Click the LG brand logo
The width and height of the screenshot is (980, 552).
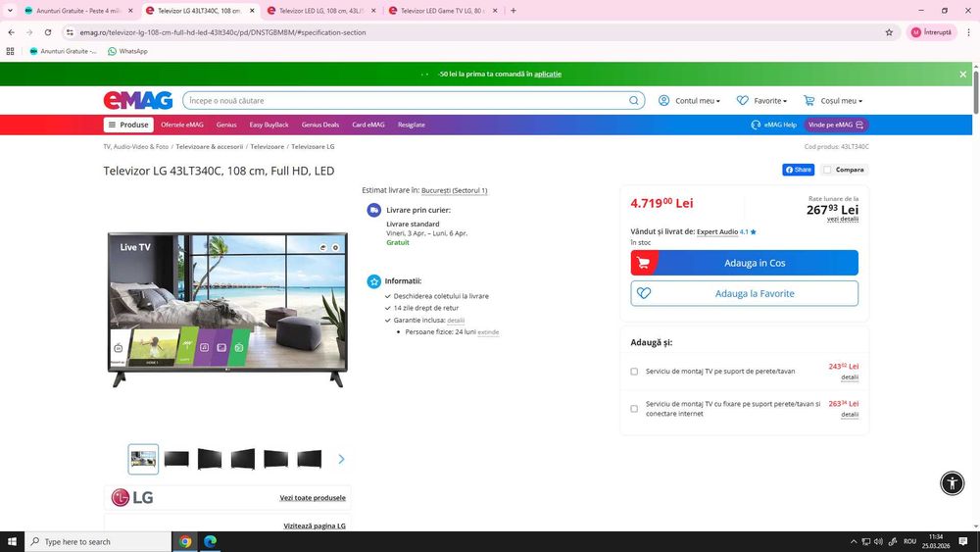pos(132,498)
